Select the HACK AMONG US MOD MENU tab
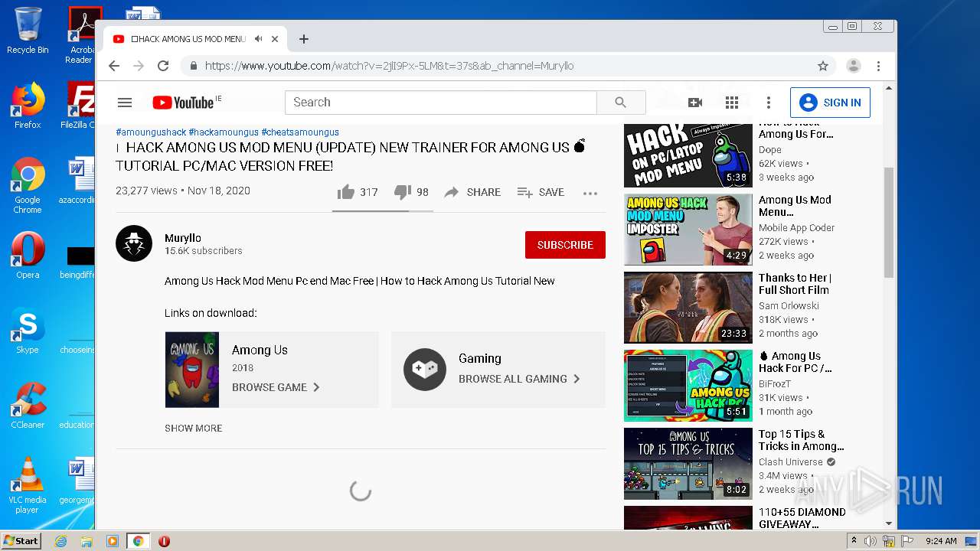 (189, 39)
